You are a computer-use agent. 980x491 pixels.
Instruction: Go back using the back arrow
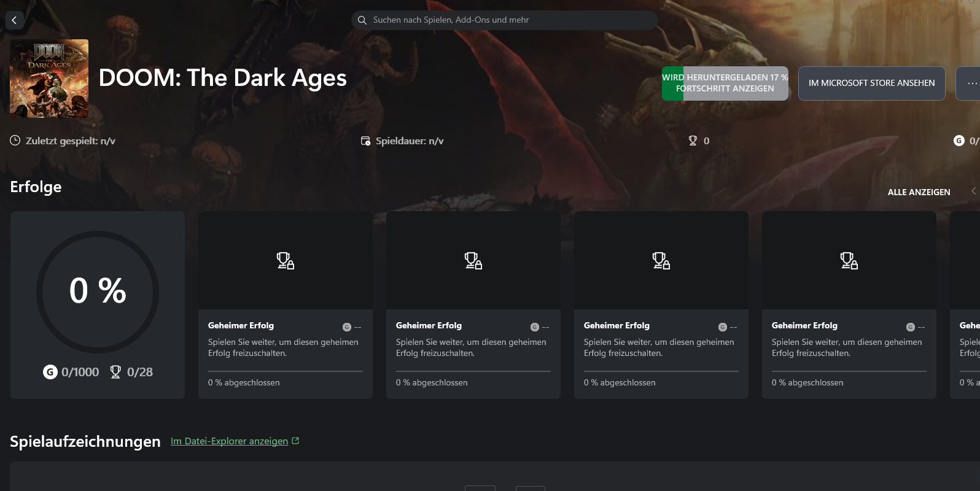pos(15,20)
